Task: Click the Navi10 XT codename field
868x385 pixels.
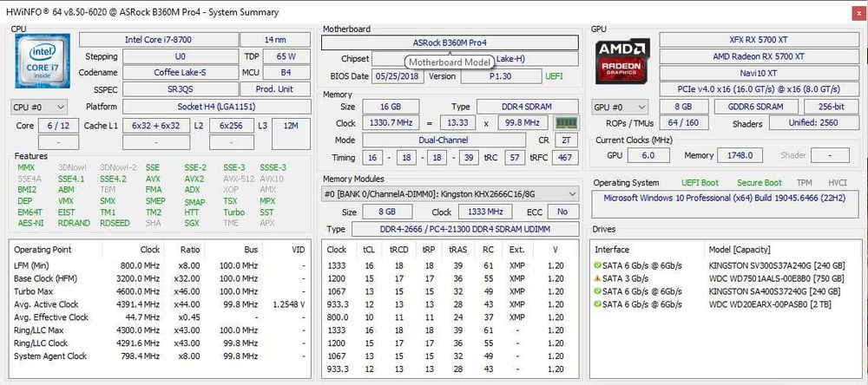Action: coord(759,73)
